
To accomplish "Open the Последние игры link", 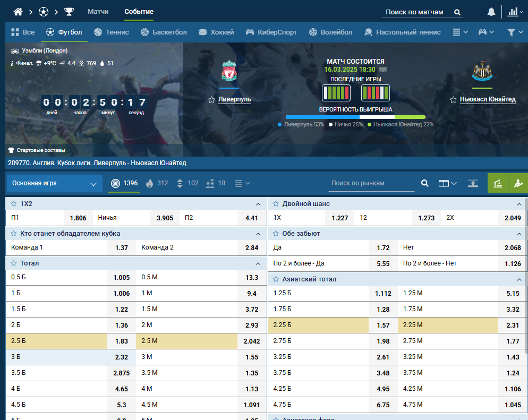I will pos(355,79).
